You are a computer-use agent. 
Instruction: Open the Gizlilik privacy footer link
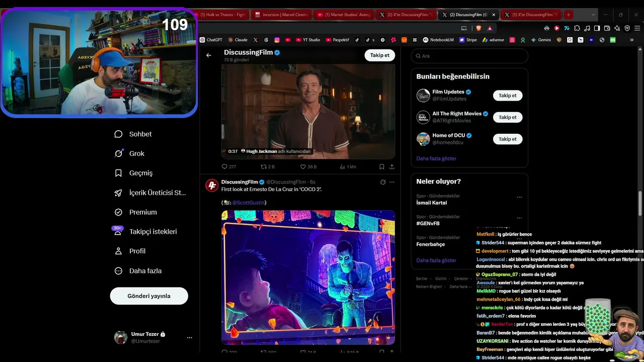(441, 279)
